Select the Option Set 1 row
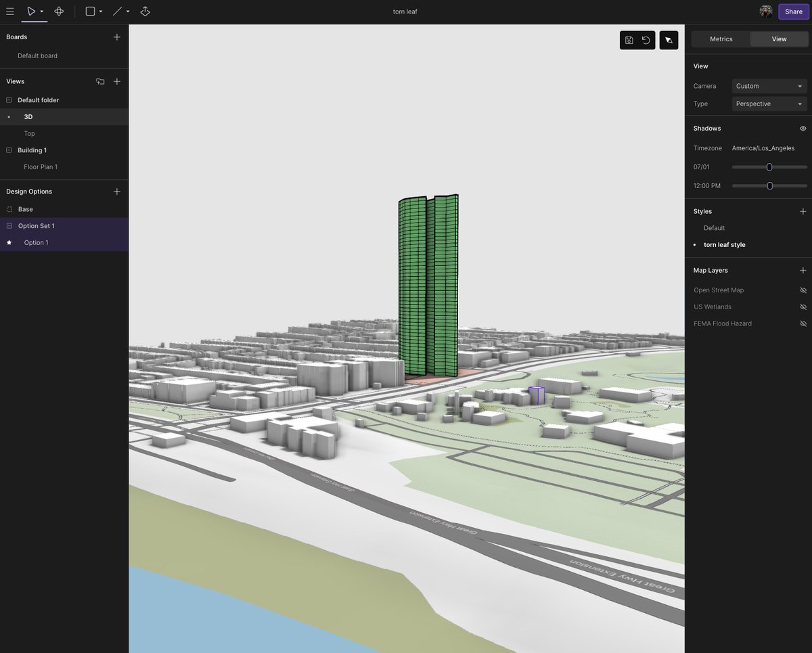This screenshot has height=653, width=812. pos(64,226)
